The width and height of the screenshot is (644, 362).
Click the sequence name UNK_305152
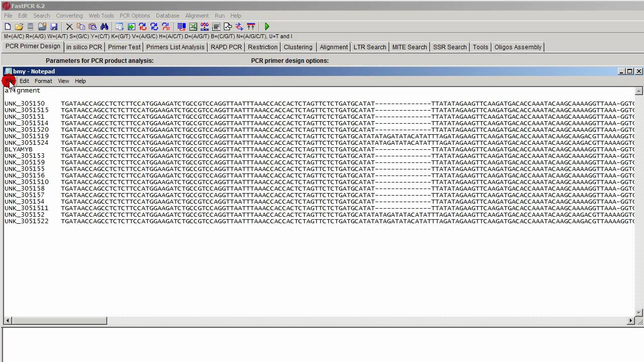pos(25,215)
